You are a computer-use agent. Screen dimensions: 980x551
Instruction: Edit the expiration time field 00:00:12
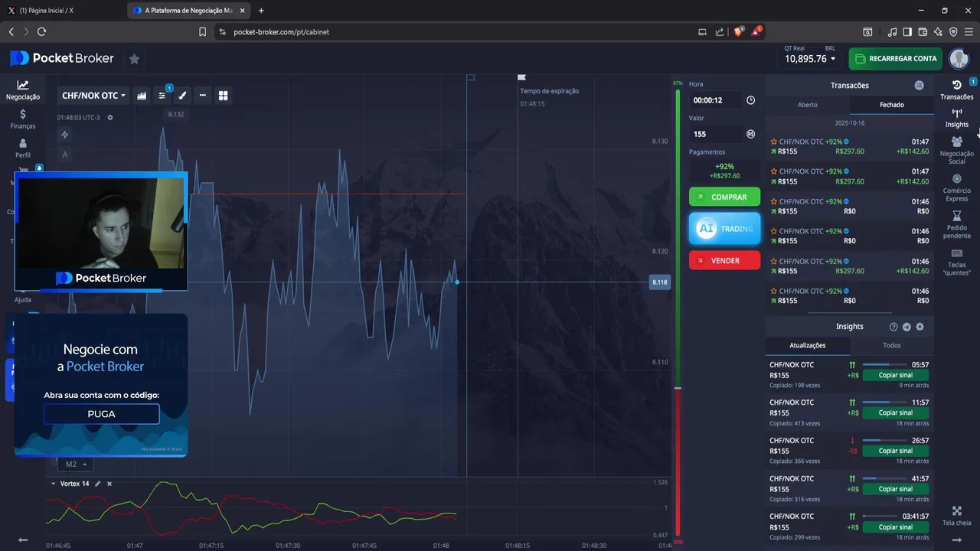(716, 100)
